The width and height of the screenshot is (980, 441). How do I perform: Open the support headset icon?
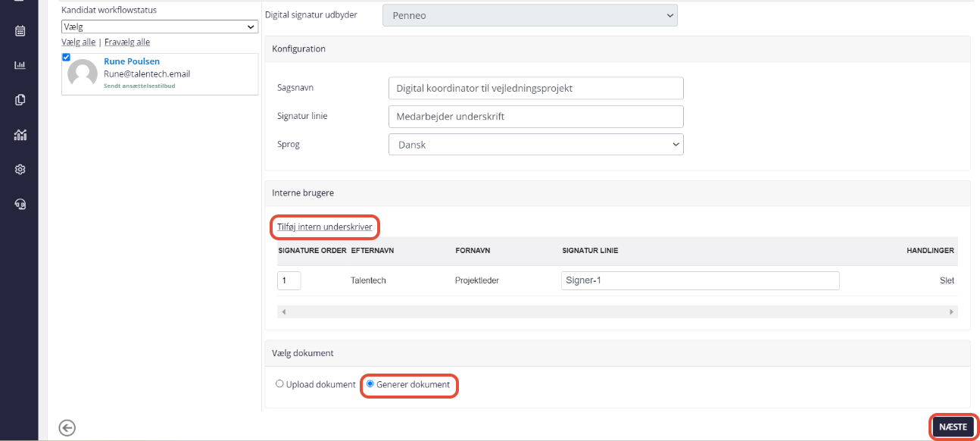coord(20,204)
